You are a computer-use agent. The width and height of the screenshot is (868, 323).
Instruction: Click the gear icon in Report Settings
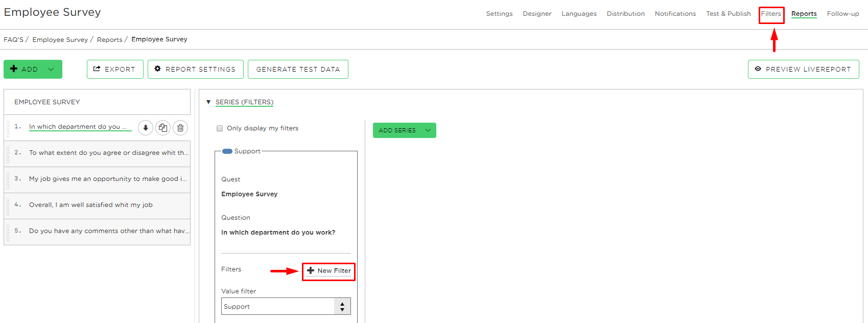(x=158, y=68)
